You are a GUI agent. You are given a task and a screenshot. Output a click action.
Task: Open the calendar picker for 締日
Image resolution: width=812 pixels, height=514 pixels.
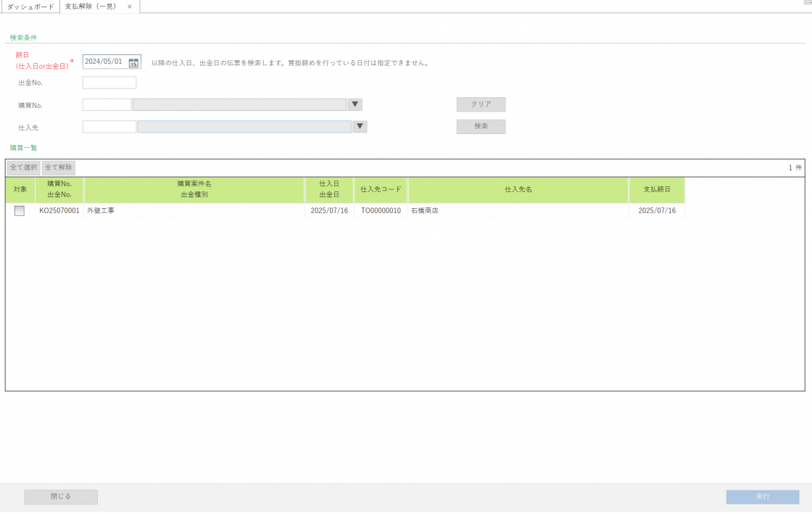tap(133, 62)
